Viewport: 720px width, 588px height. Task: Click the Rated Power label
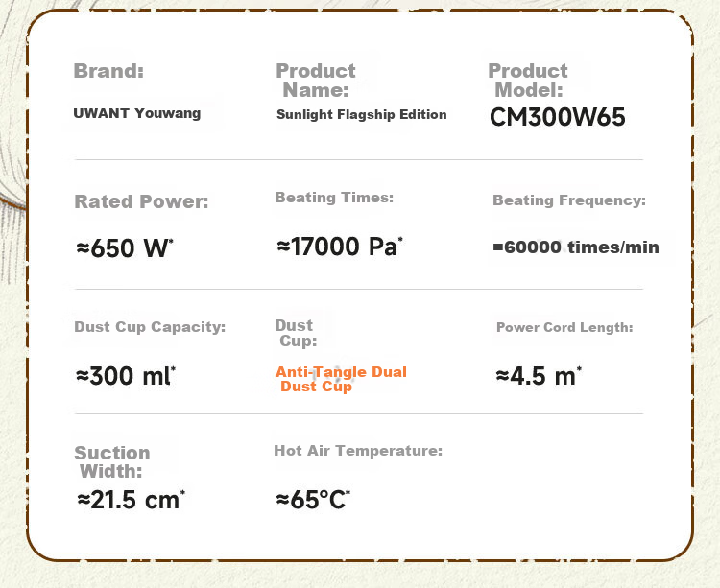point(141,201)
